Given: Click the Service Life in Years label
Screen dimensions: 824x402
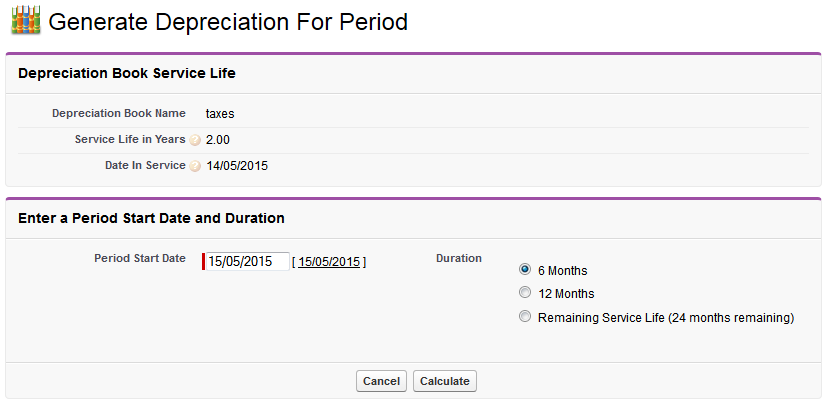Looking at the screenshot, I should pos(130,139).
